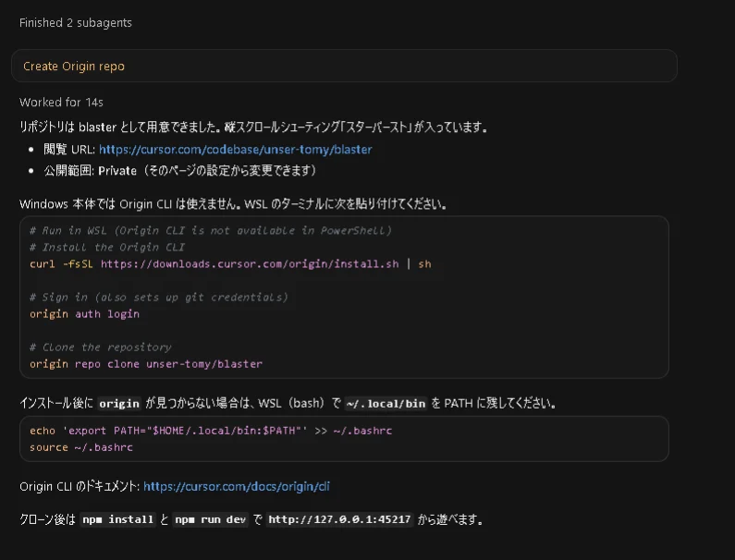Open the blaster codebase URL link

pos(236,150)
